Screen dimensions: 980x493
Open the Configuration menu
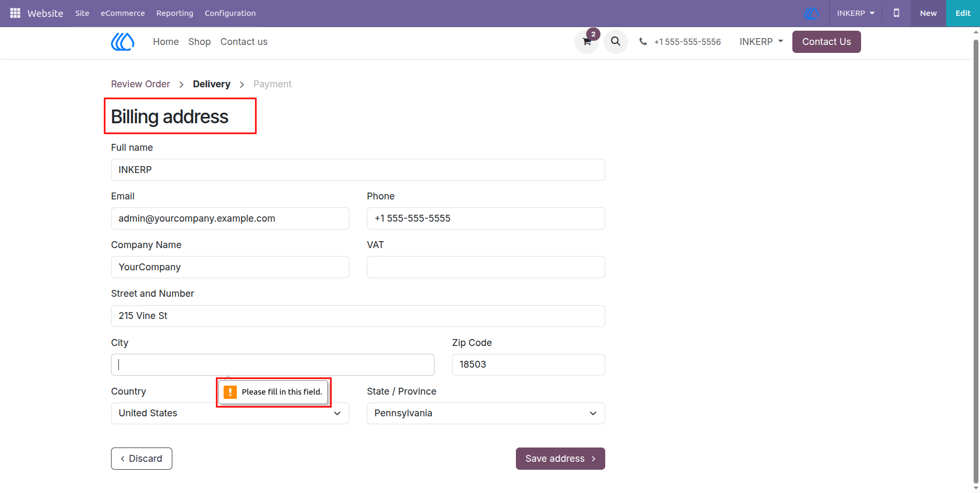[230, 13]
